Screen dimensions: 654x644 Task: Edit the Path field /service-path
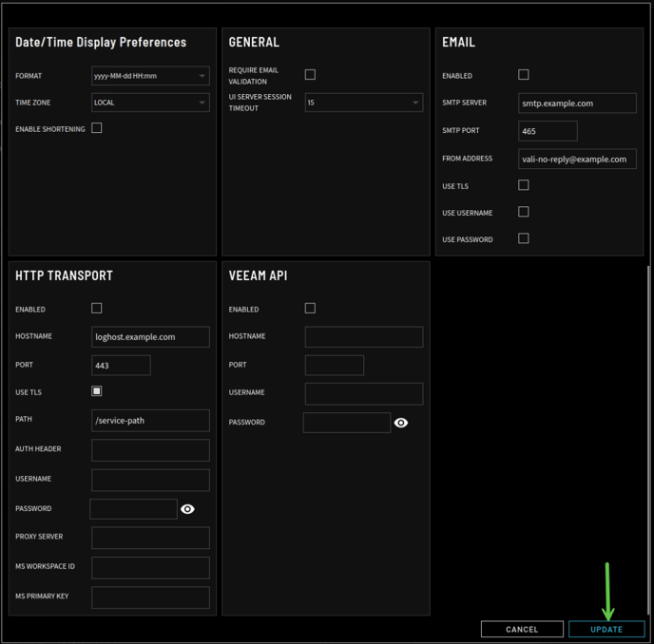click(x=150, y=420)
